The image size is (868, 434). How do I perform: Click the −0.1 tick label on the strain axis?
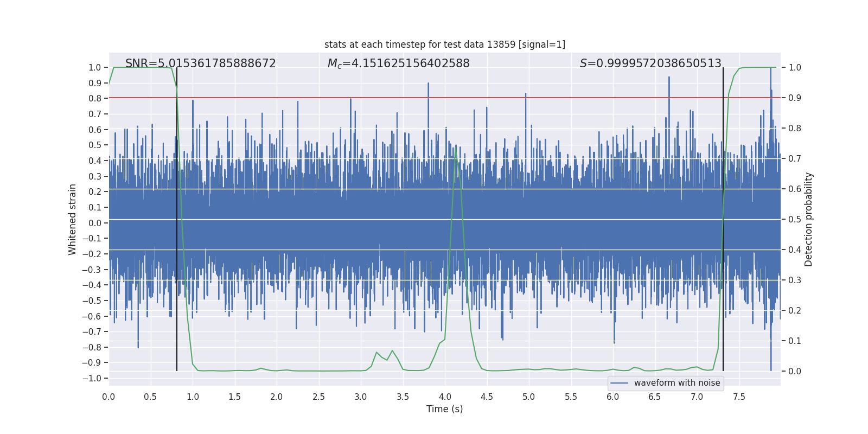pos(92,239)
